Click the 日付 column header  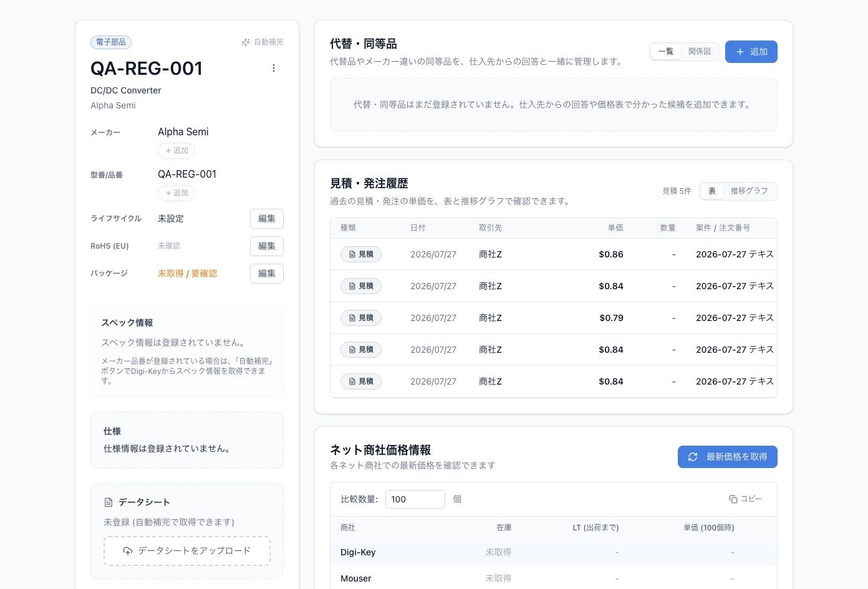(x=418, y=228)
